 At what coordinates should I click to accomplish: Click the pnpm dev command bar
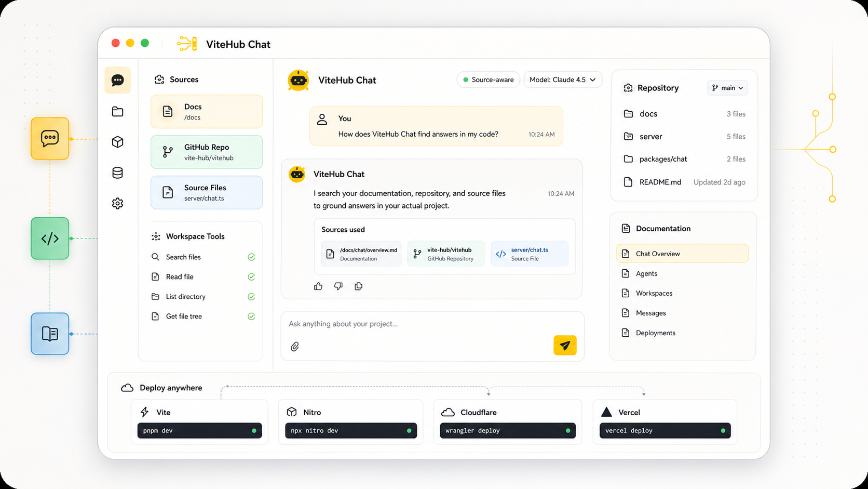click(x=199, y=430)
